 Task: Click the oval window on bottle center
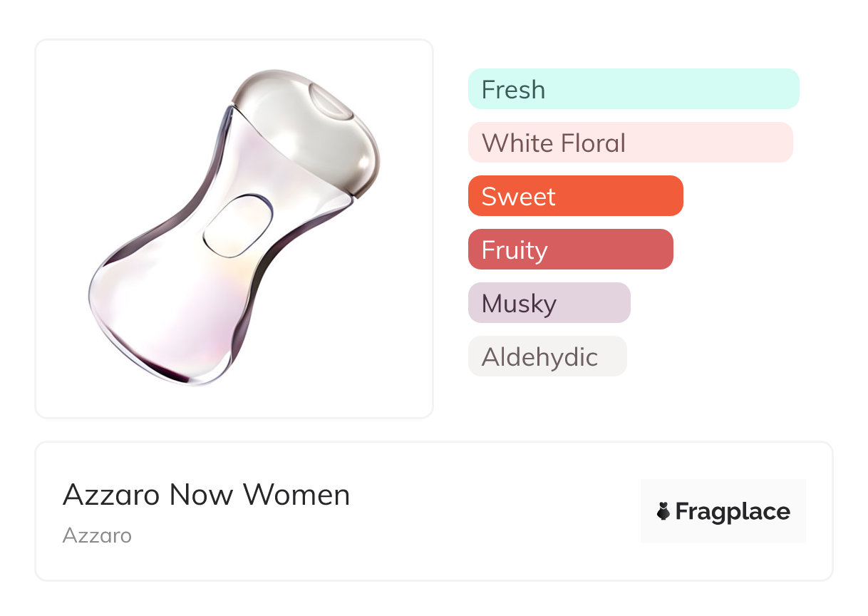pos(237,225)
